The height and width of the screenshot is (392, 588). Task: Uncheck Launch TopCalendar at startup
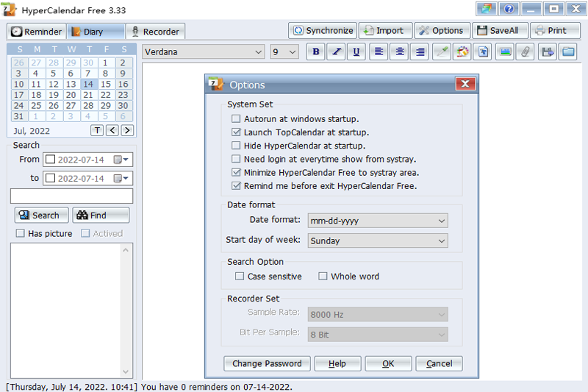[236, 132]
